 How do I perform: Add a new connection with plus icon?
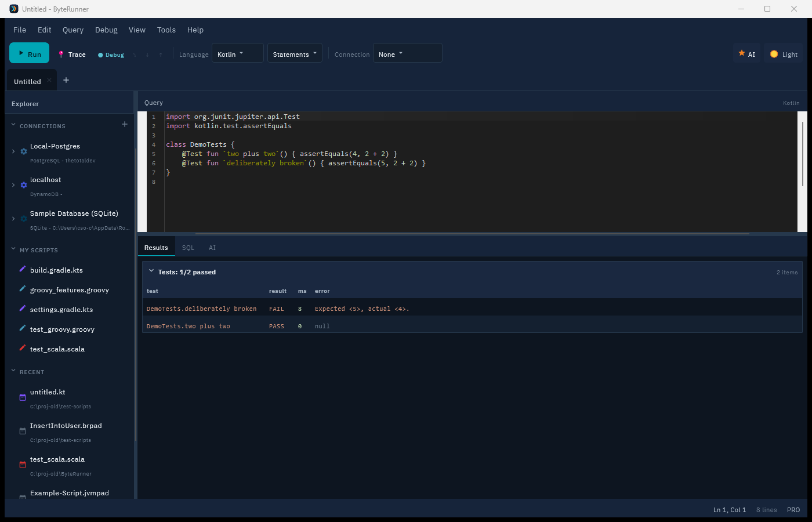point(125,124)
